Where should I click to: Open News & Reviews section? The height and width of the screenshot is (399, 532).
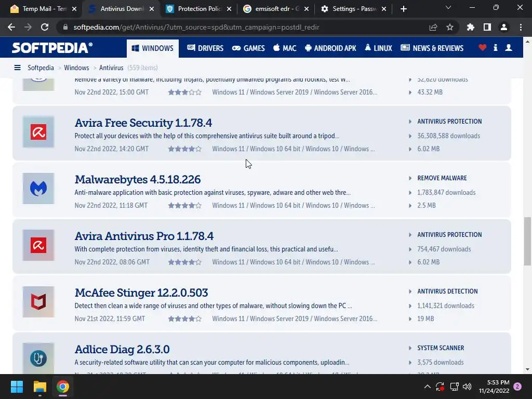tap(432, 48)
